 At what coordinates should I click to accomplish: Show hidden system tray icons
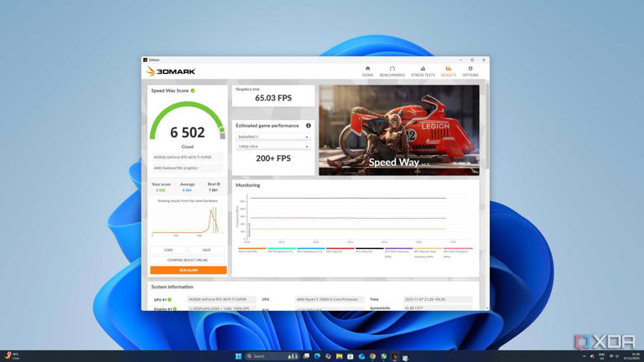tap(584, 356)
